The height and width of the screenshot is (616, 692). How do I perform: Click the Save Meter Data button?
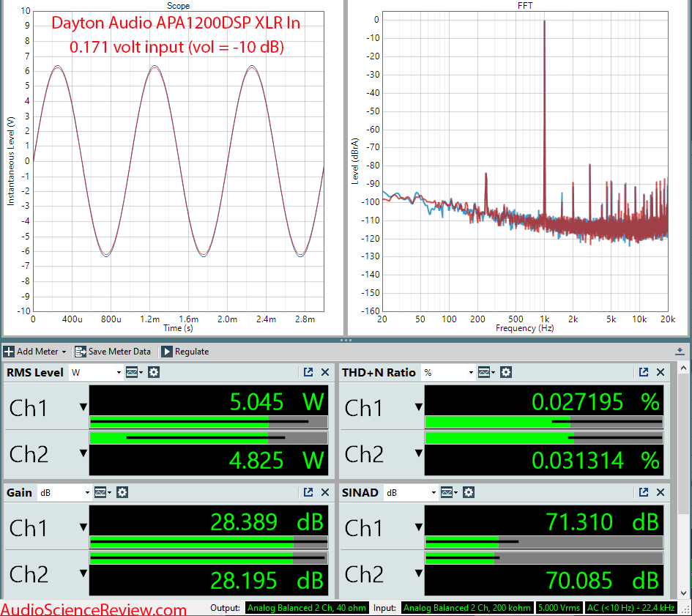point(113,352)
